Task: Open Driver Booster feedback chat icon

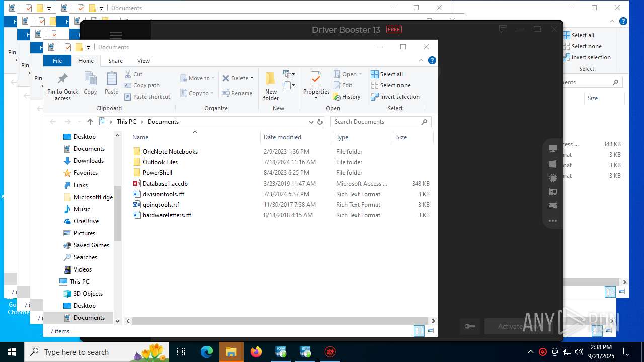Action: pos(503,29)
